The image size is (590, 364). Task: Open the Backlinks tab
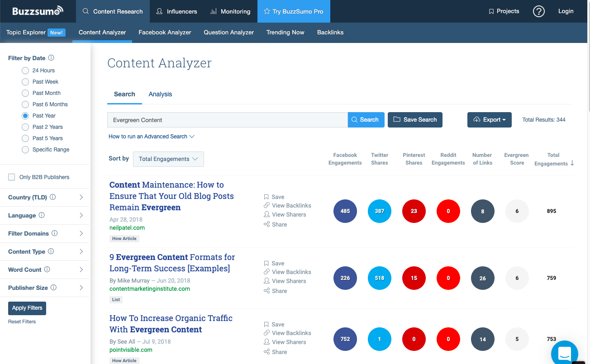tap(330, 33)
